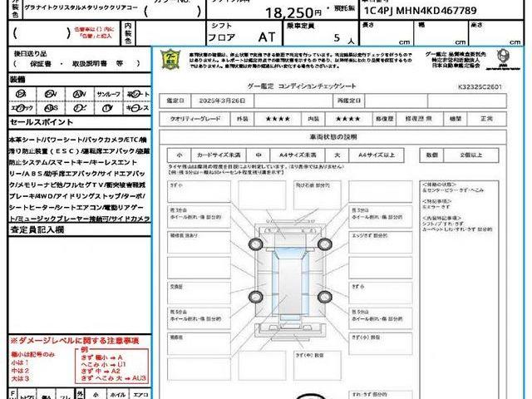Click the 再鑑定日 label cell

tap(349, 101)
